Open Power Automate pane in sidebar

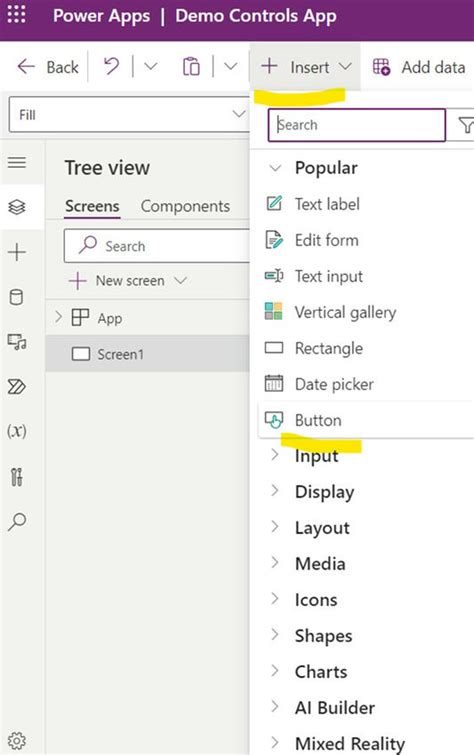tap(17, 387)
